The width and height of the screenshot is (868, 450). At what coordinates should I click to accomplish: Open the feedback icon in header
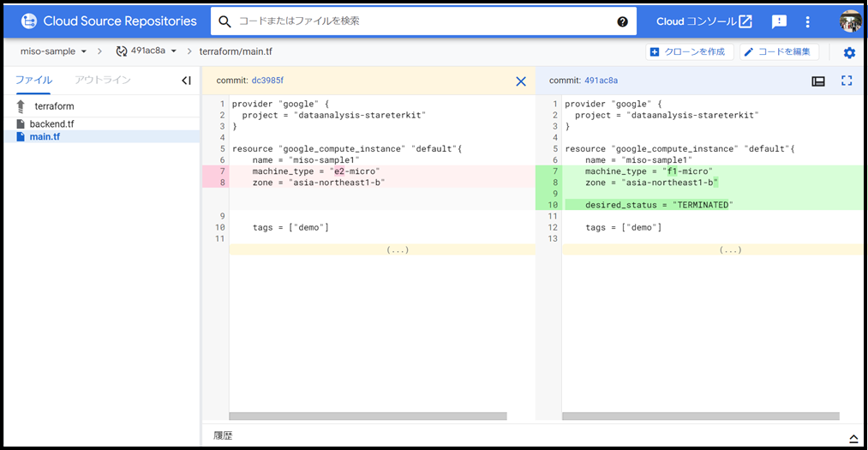click(778, 21)
